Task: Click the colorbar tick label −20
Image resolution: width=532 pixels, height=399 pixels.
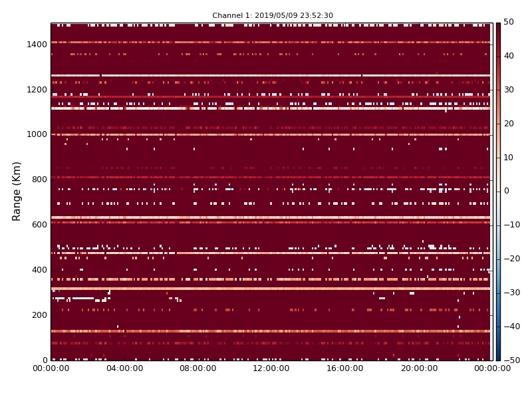Action: coord(511,259)
